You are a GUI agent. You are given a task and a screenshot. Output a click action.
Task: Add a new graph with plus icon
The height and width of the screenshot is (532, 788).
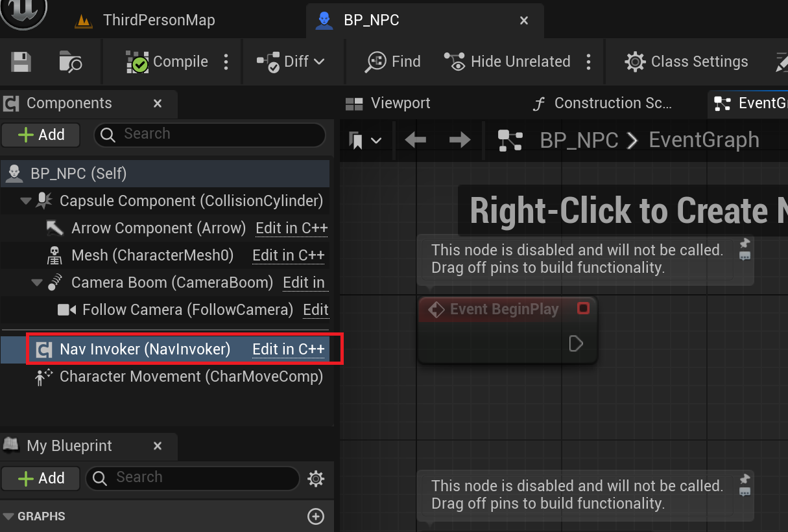click(x=315, y=516)
